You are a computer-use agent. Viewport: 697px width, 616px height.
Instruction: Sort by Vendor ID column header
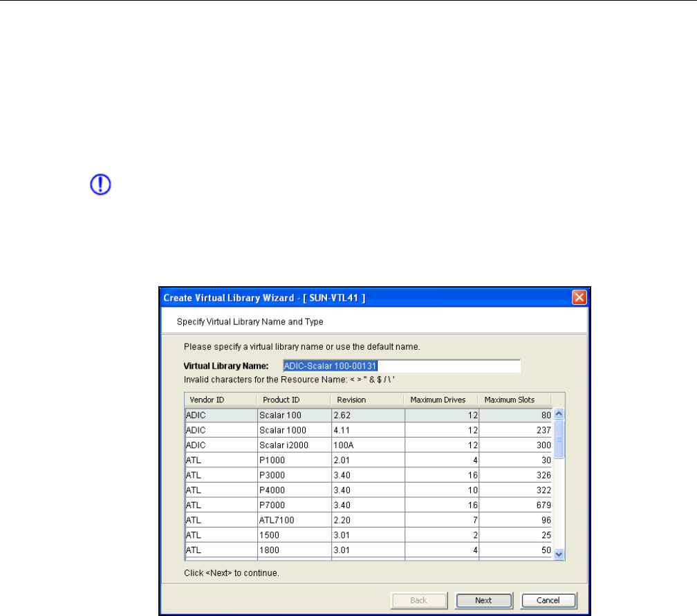point(221,400)
